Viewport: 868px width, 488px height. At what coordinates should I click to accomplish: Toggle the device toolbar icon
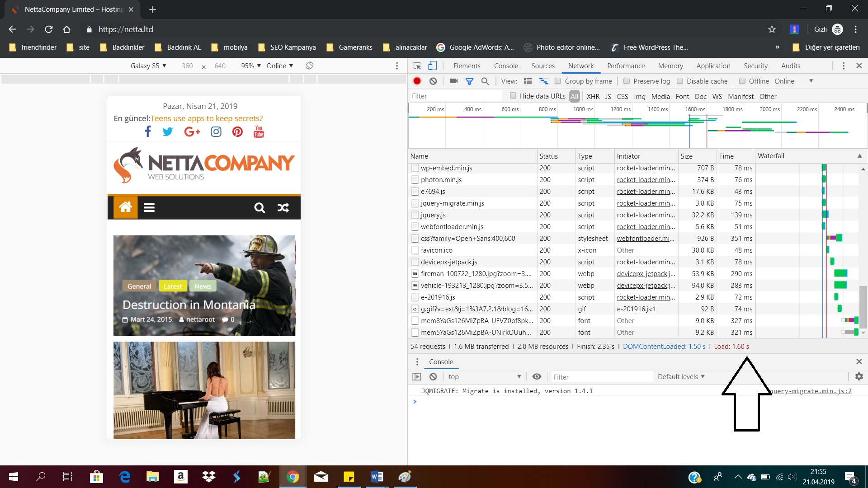click(x=433, y=66)
